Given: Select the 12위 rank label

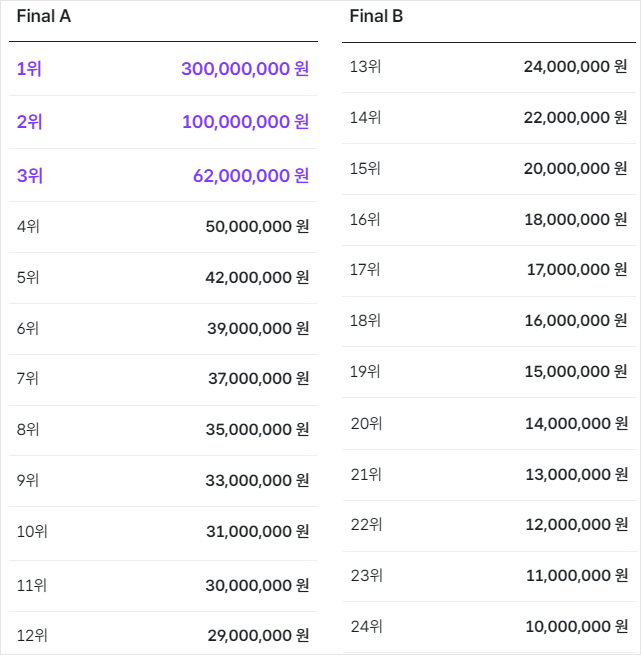Looking at the screenshot, I should click(x=32, y=635).
